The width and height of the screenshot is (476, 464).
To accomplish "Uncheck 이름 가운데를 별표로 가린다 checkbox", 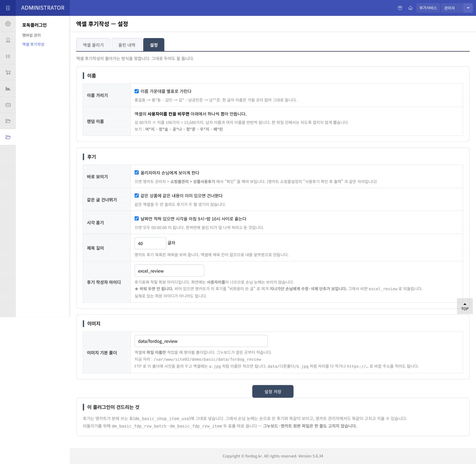I will 137,91.
